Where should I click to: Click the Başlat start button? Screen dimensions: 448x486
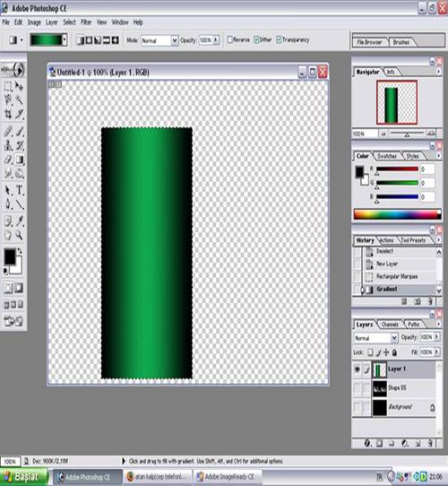[24, 477]
